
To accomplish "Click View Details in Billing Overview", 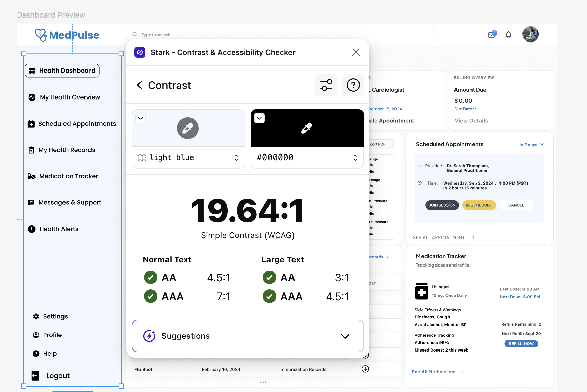I will pyautogui.click(x=471, y=121).
